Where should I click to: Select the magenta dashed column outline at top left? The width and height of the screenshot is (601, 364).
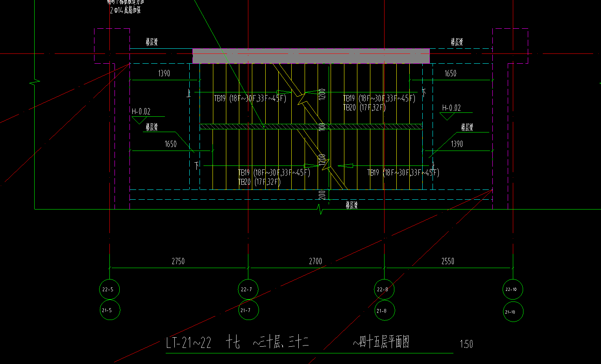pos(112,46)
